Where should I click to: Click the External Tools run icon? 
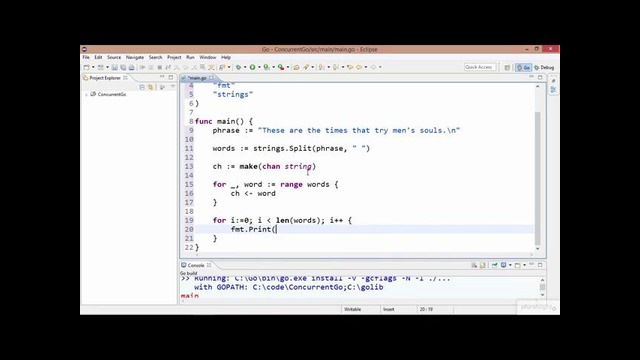[281, 67]
